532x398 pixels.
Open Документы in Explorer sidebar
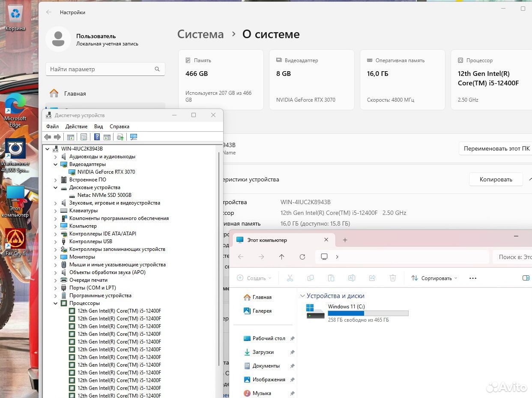pyautogui.click(x=266, y=366)
